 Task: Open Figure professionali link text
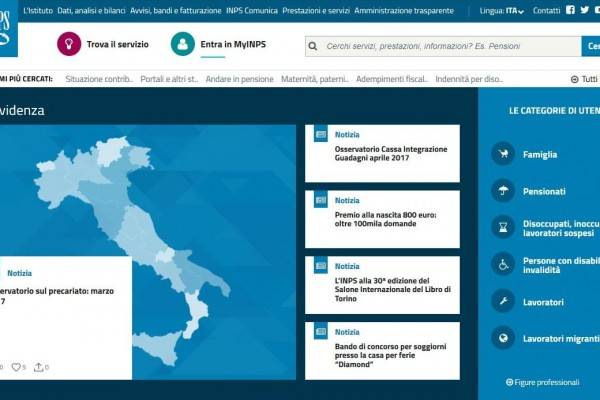546,382
